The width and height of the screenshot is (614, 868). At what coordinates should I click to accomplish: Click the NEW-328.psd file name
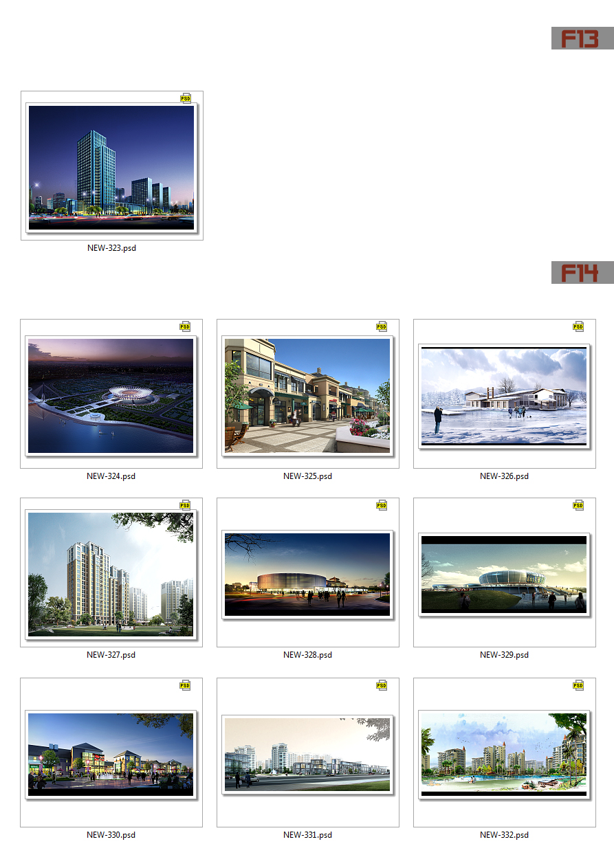(x=307, y=655)
